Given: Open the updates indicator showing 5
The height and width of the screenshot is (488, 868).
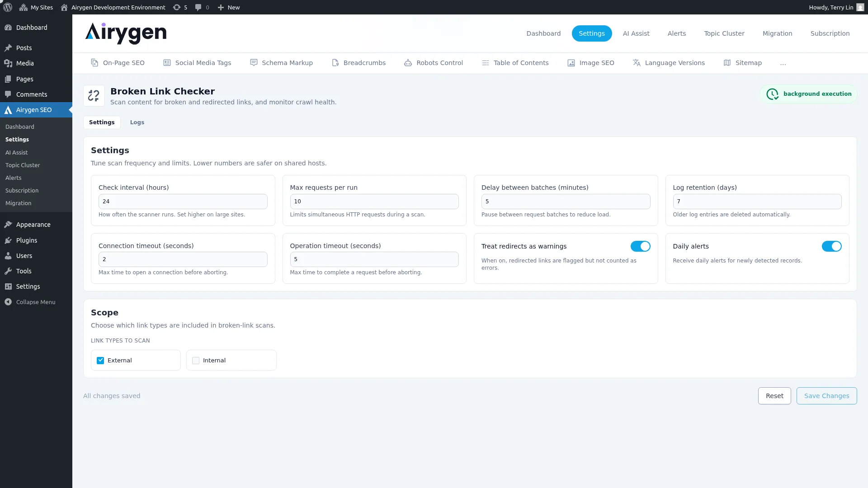Looking at the screenshot, I should (x=180, y=7).
